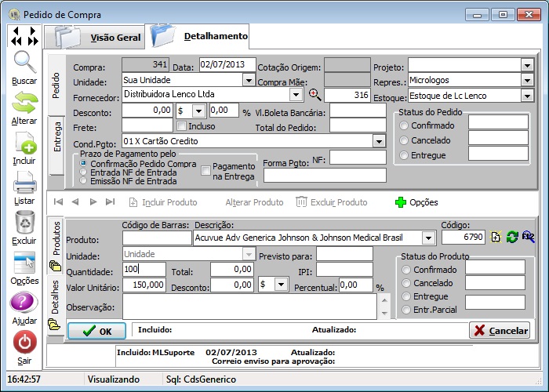Click the supplier search magnifier icon
Viewport: 549px width, 392px height.
pyautogui.click(x=315, y=95)
